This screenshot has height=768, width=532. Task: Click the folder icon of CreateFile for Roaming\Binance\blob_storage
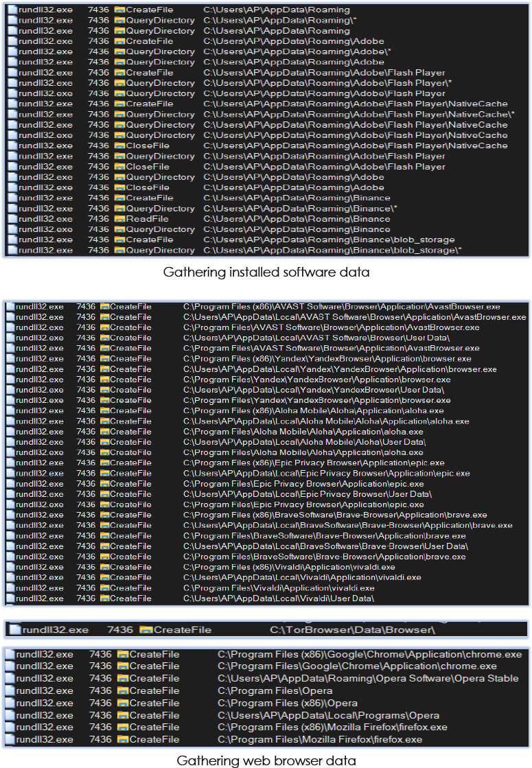tap(119, 240)
